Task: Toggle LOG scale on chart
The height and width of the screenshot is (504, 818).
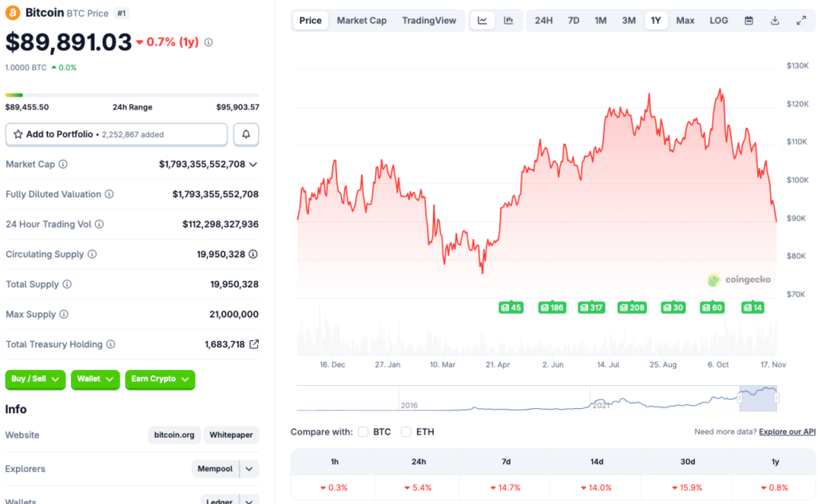Action: coord(719,21)
